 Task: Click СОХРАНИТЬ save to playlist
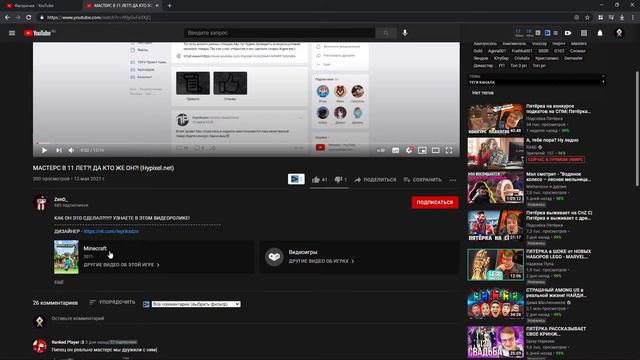coord(422,180)
